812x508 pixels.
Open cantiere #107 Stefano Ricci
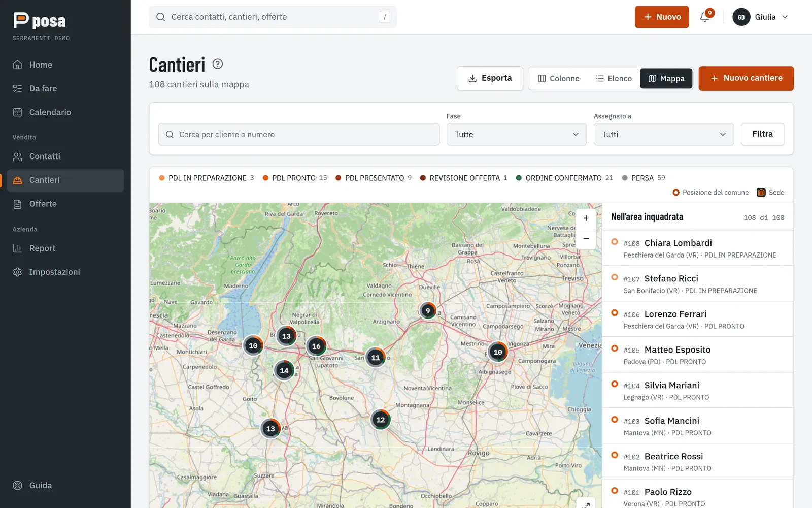pyautogui.click(x=698, y=284)
